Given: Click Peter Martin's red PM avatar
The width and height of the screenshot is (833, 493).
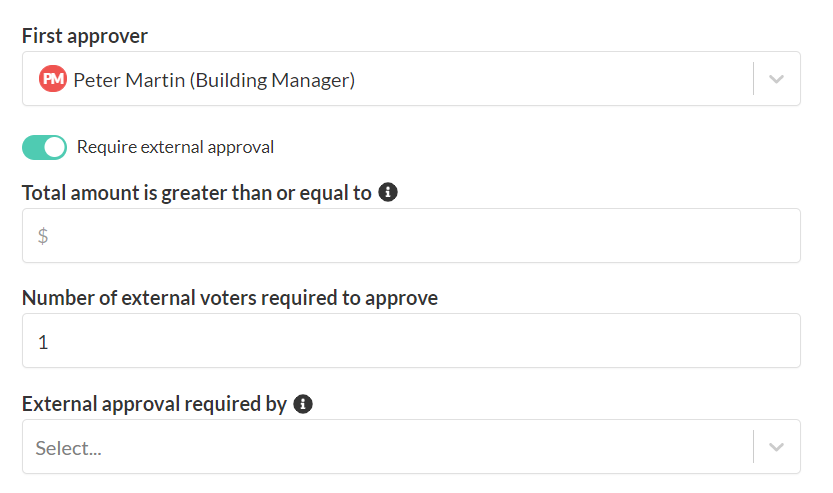Looking at the screenshot, I should pos(53,79).
